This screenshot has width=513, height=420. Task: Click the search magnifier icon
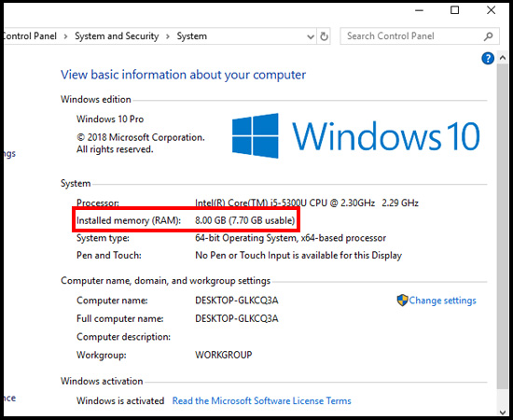click(488, 36)
